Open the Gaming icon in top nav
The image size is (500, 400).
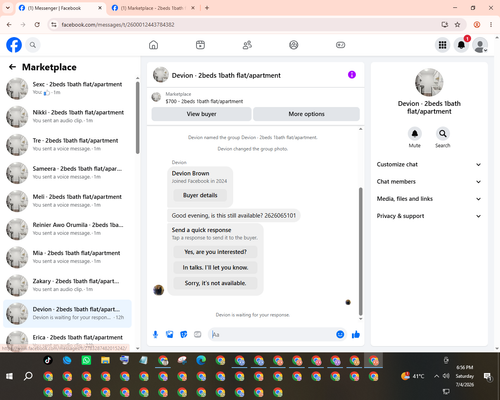click(340, 45)
